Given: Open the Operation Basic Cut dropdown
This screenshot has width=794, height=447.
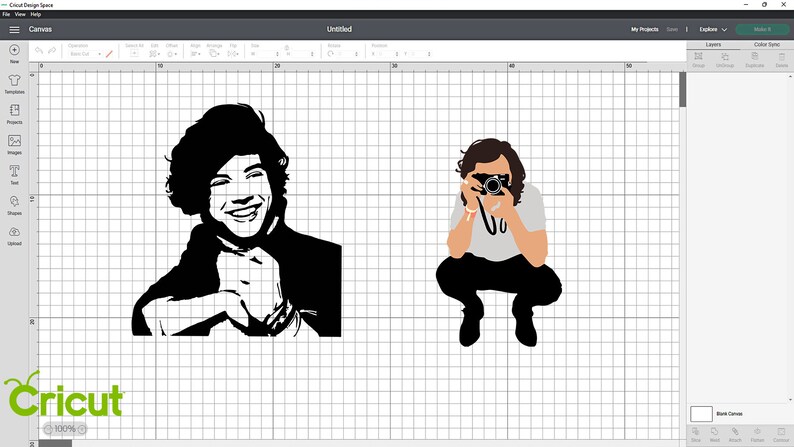Looking at the screenshot, I should tap(86, 54).
